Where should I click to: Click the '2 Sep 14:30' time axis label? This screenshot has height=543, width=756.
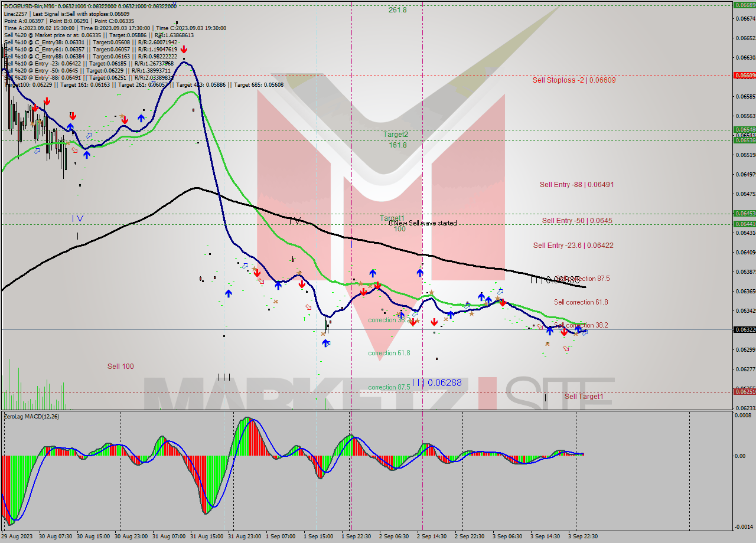[432, 537]
